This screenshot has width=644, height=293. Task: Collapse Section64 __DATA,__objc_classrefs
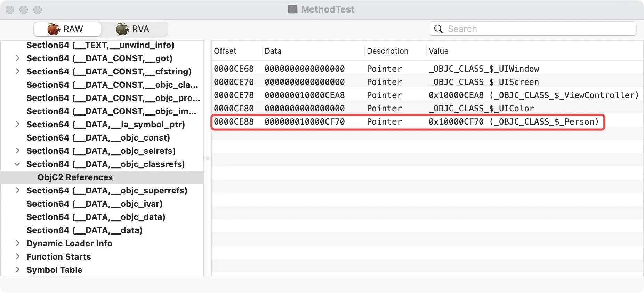(x=17, y=164)
